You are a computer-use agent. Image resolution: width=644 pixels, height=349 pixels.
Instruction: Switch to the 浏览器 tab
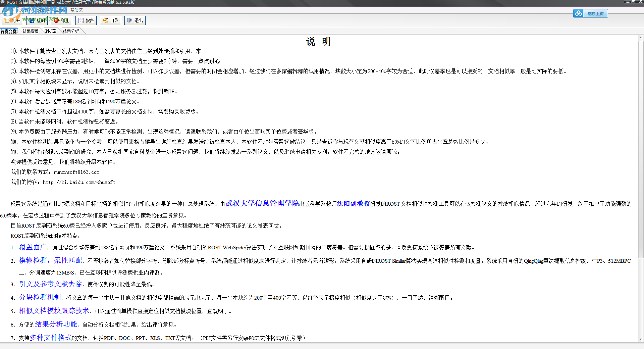coord(50,31)
